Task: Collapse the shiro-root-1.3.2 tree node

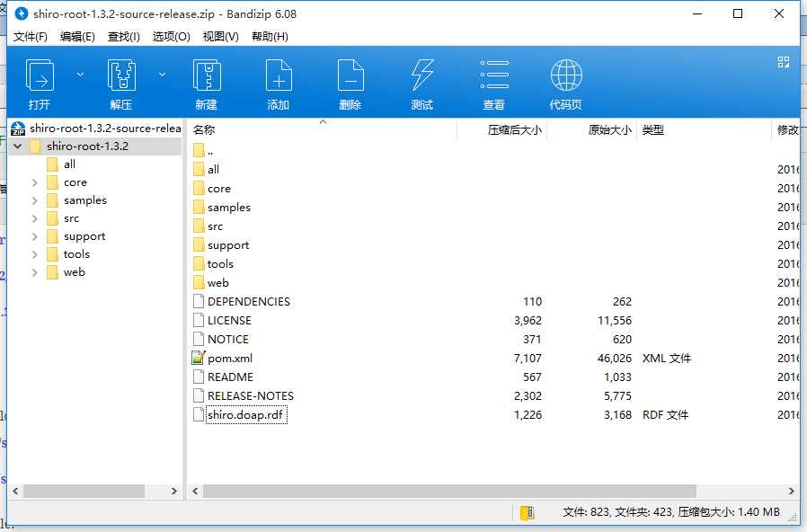Action: (x=18, y=146)
